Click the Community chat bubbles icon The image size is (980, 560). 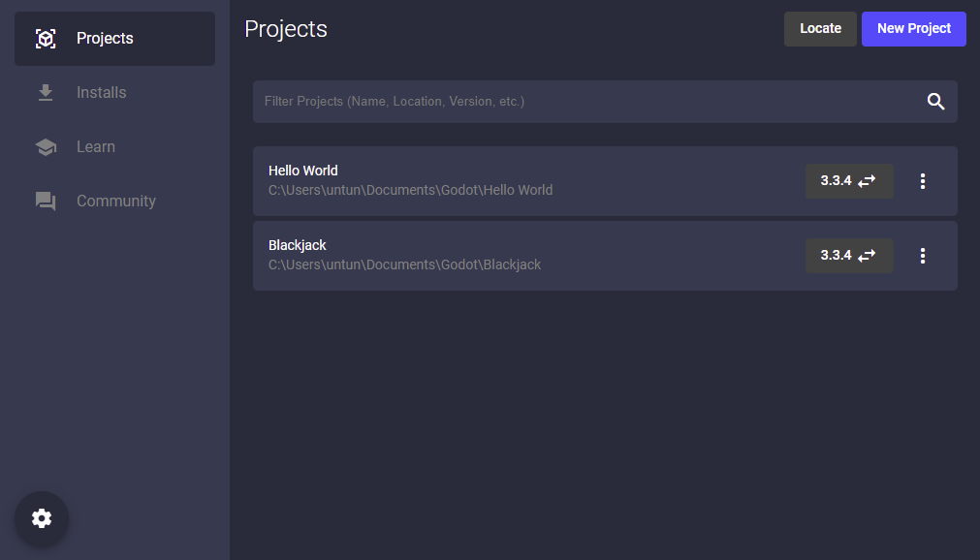click(46, 202)
